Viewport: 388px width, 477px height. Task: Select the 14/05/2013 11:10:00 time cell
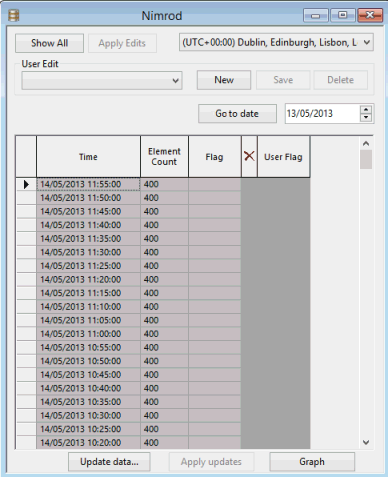(x=88, y=307)
